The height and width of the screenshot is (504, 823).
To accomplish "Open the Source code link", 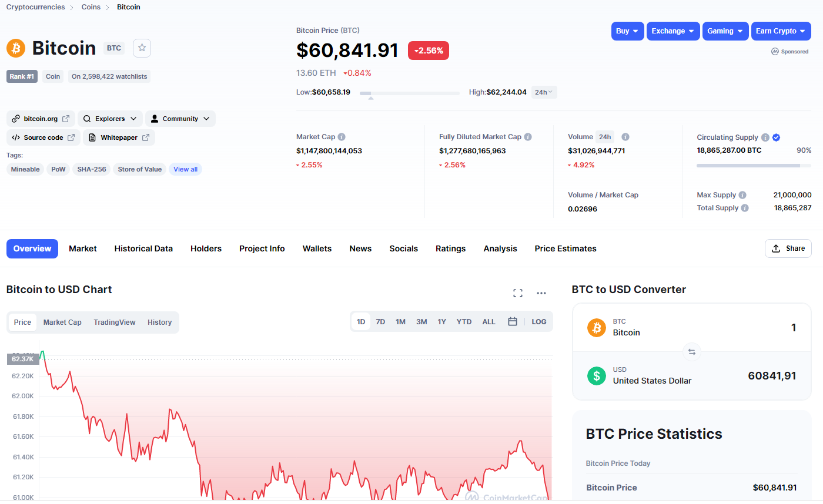I will (43, 137).
